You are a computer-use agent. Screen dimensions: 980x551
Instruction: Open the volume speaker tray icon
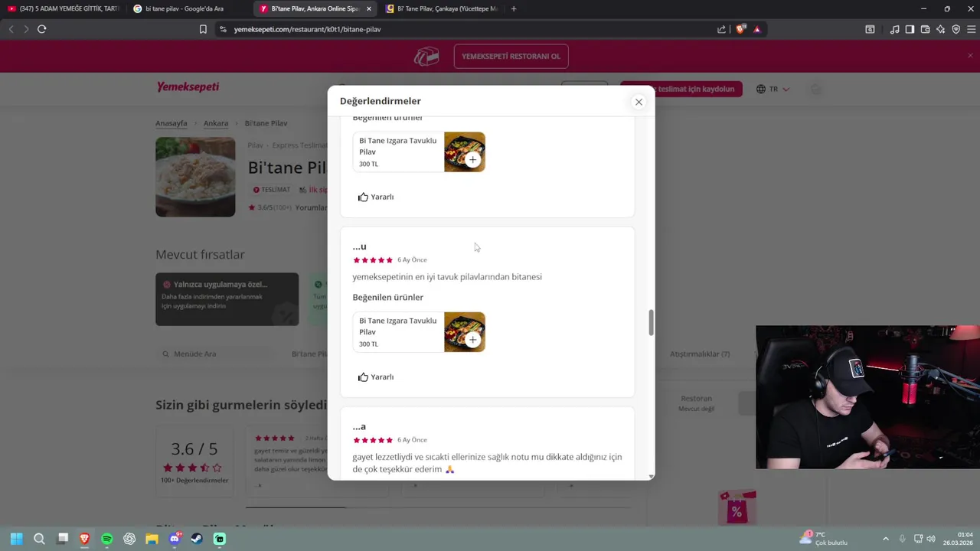point(931,539)
